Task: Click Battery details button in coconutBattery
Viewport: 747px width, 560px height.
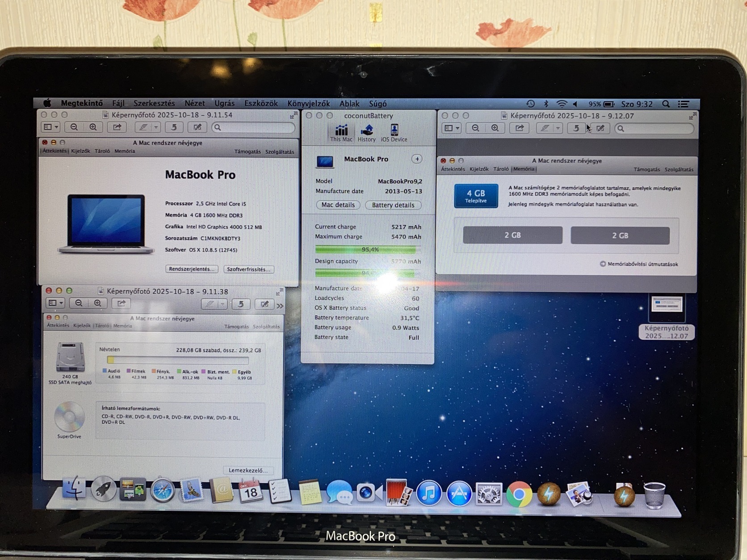Action: coord(393,205)
